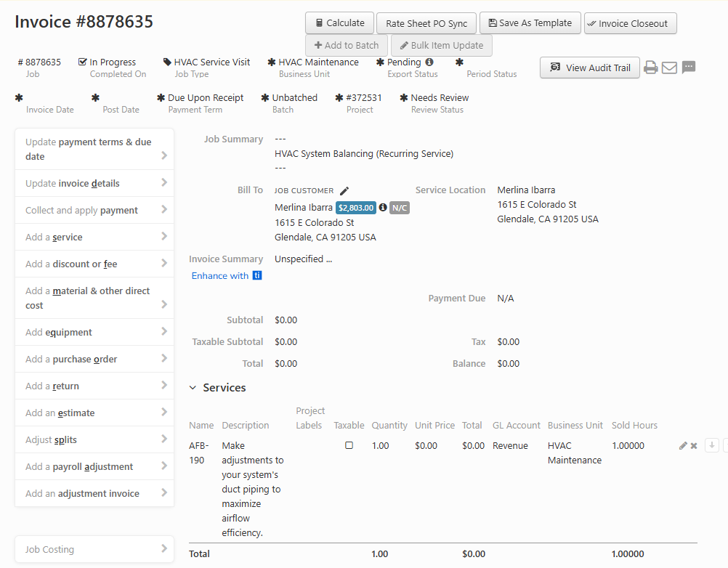
Task: Click Add to Batch button
Action: click(x=347, y=46)
